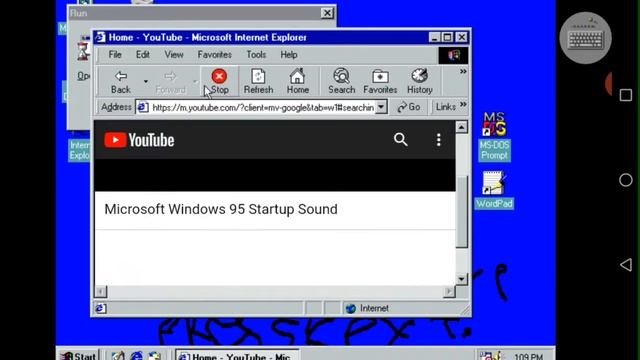Click the vertical scrollbar thumb
The height and width of the screenshot is (360, 640).
(462, 212)
